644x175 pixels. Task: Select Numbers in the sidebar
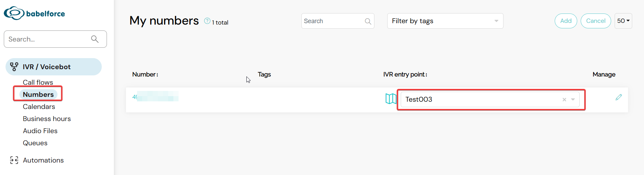(38, 94)
